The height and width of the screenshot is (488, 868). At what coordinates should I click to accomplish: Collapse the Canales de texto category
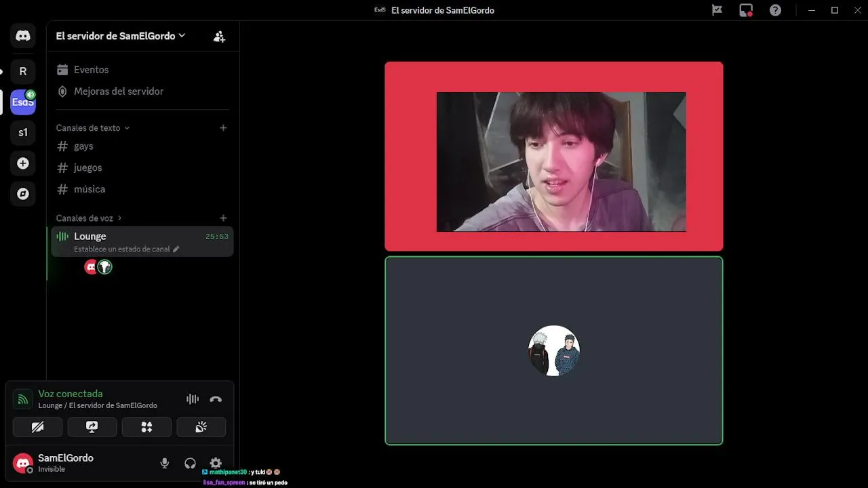pos(93,127)
